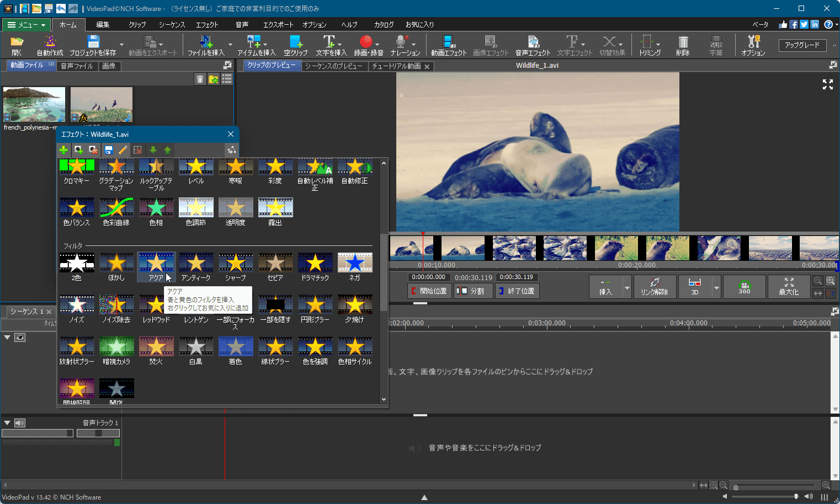Switch to シーケンスのプレビュー tab
The image size is (840, 504).
(333, 66)
